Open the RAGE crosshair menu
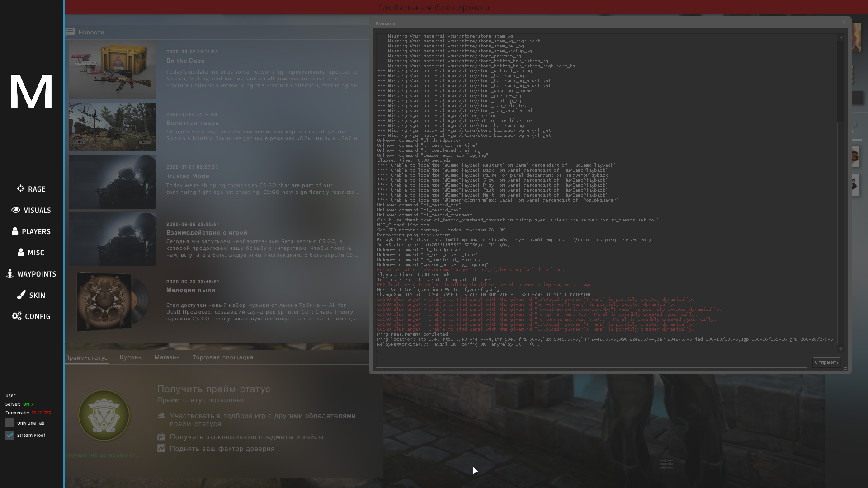This screenshot has height=488, width=868. click(x=31, y=189)
